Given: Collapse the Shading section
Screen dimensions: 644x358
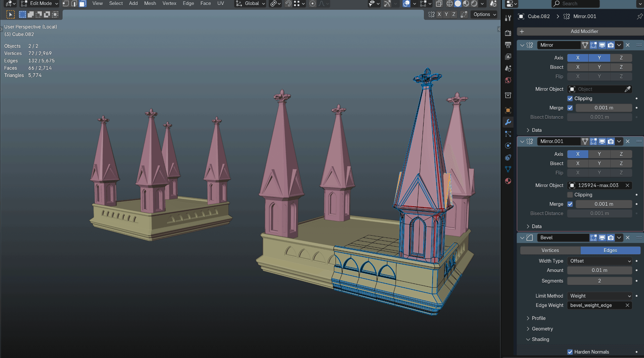Looking at the screenshot, I should [538, 339].
